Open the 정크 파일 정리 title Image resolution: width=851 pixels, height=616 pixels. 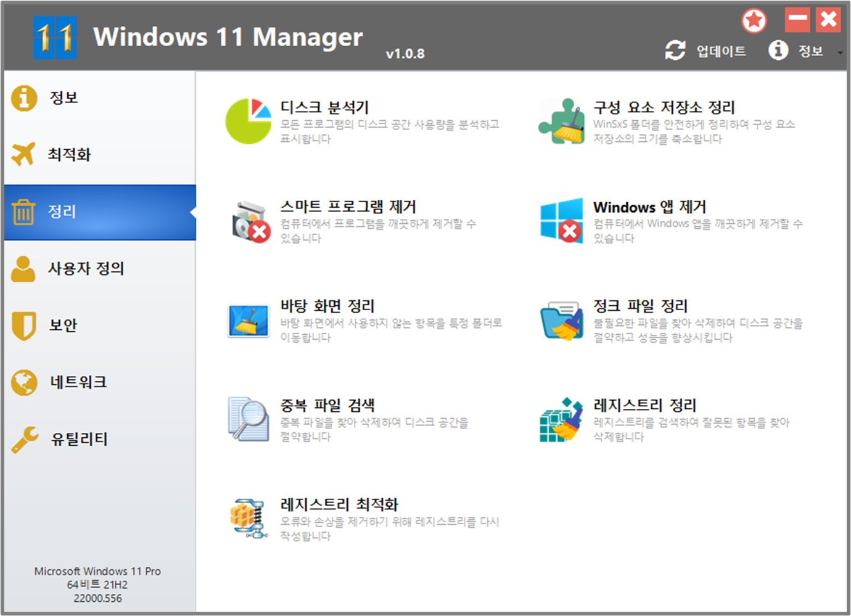[x=640, y=306]
